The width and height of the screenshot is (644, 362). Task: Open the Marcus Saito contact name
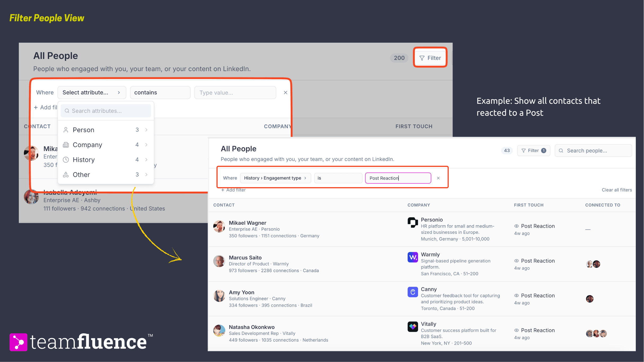click(245, 257)
